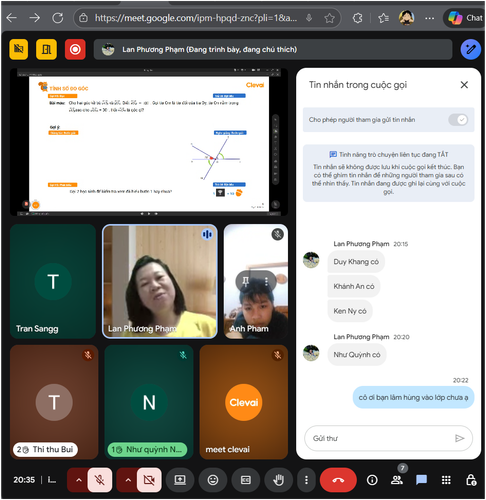Open browser extensions puzzle icon
The image size is (486, 500).
[358, 18]
